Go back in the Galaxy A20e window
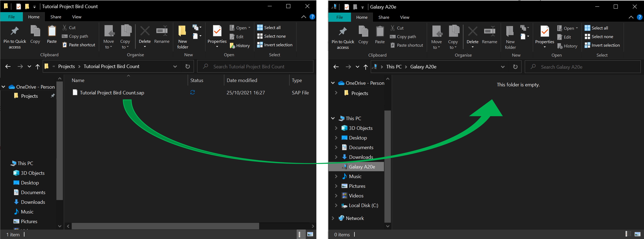Viewport: 644px width, 239px height. click(x=336, y=67)
